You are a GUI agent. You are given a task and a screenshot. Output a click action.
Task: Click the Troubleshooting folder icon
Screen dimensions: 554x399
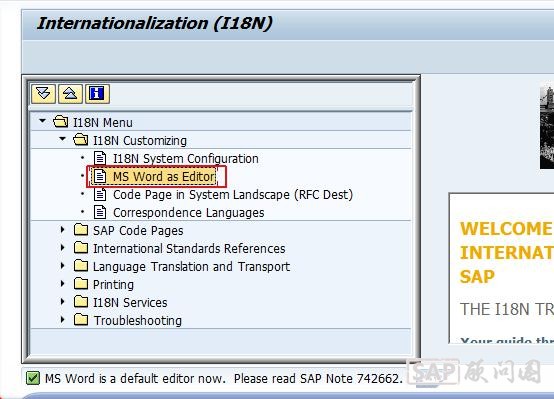(x=81, y=320)
